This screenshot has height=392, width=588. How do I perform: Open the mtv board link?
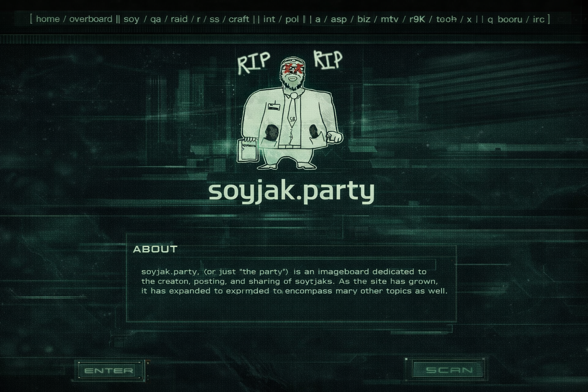[389, 19]
